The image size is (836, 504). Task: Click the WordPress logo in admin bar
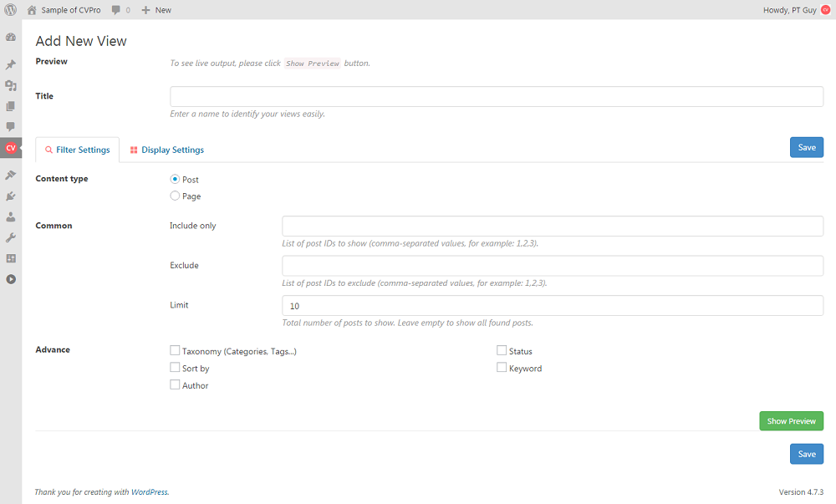[x=11, y=10]
